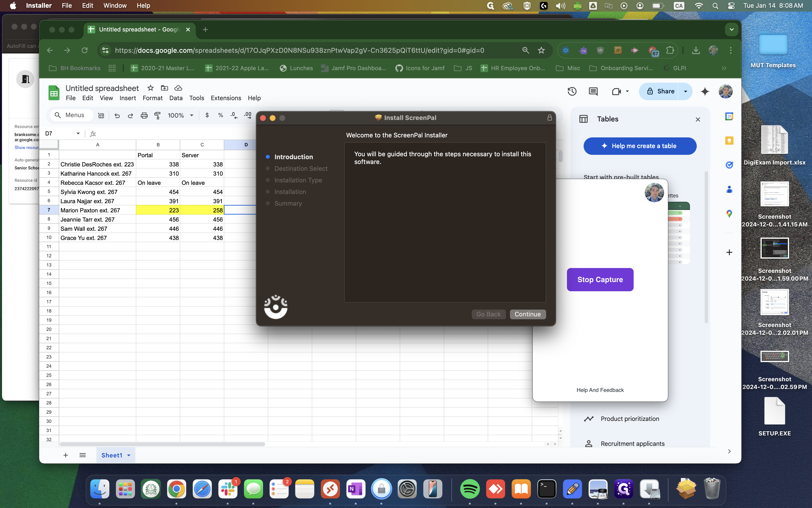Click Help me create a table
The height and width of the screenshot is (508, 812).
(640, 146)
